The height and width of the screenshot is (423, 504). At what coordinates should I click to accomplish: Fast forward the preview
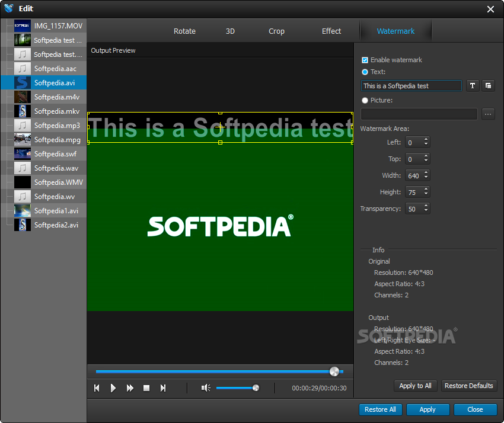click(129, 388)
